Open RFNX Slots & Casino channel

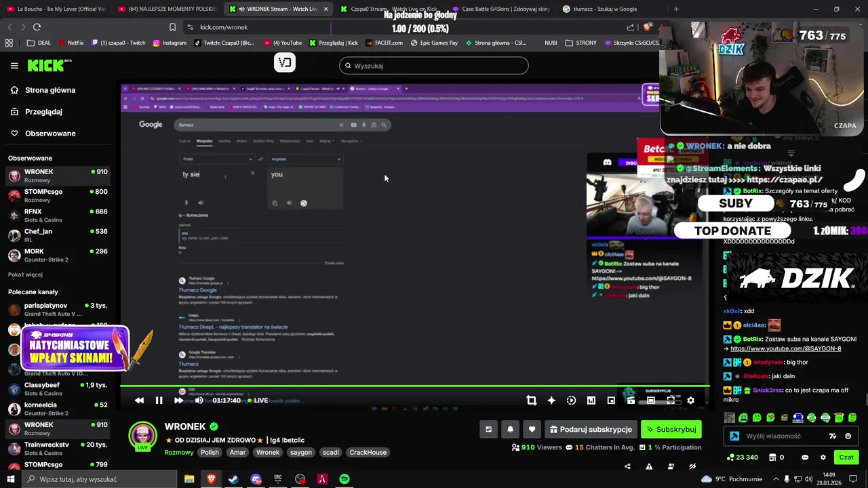click(x=58, y=216)
